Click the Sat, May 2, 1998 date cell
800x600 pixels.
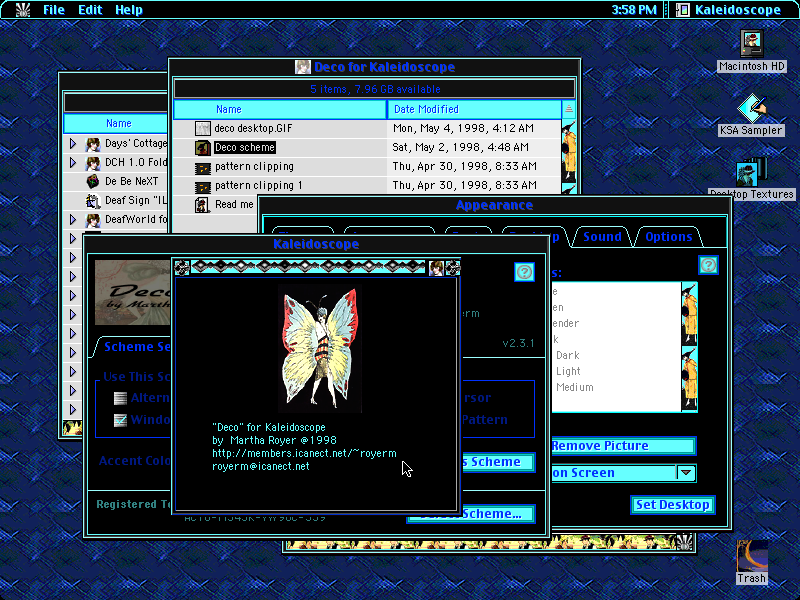point(460,147)
